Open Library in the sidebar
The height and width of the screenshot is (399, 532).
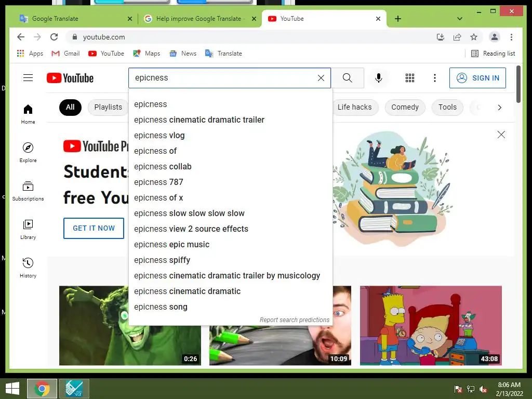pyautogui.click(x=28, y=230)
